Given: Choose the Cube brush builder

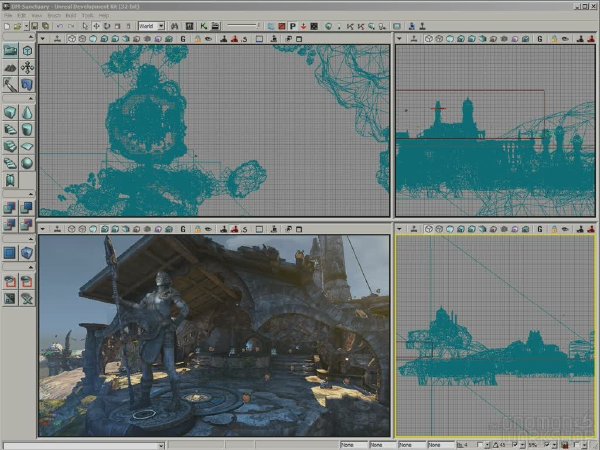Looking at the screenshot, I should 10,112.
